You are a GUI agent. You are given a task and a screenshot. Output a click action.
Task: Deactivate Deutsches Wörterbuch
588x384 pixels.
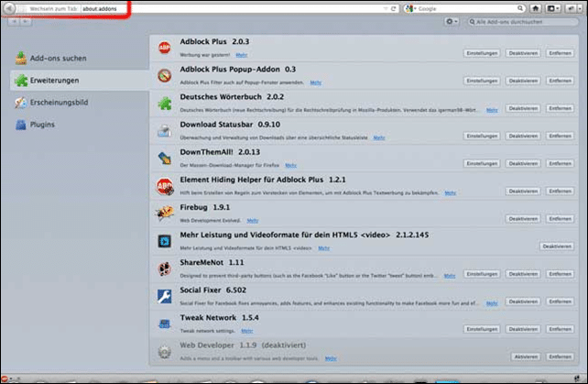(x=523, y=108)
